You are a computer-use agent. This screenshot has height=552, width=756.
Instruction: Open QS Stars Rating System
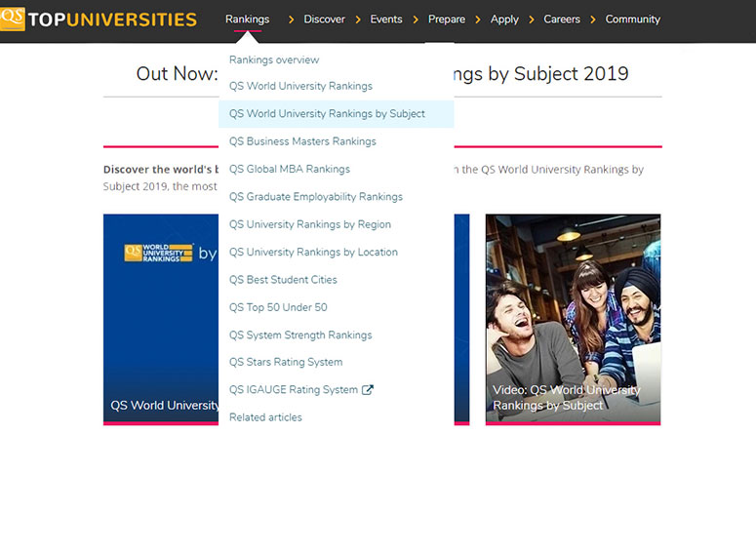coord(286,362)
